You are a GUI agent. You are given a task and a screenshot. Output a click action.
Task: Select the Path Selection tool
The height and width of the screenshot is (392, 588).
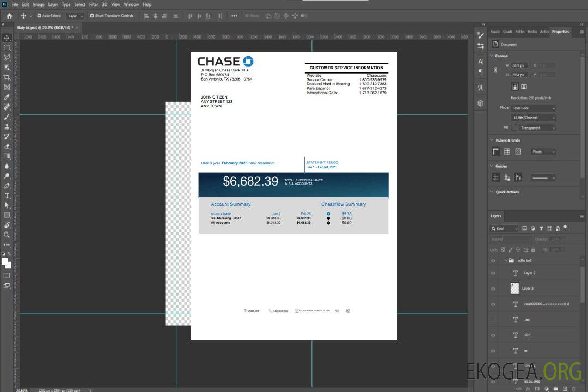click(7, 205)
